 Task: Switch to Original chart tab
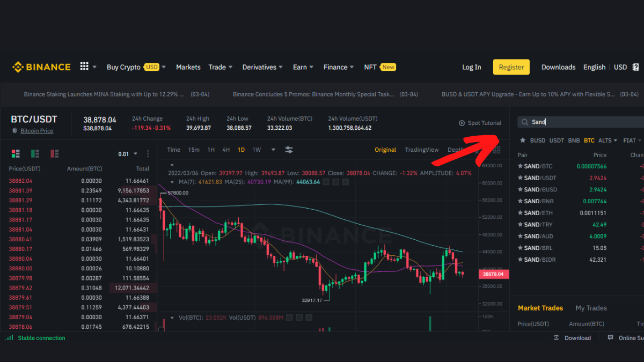[x=385, y=150]
